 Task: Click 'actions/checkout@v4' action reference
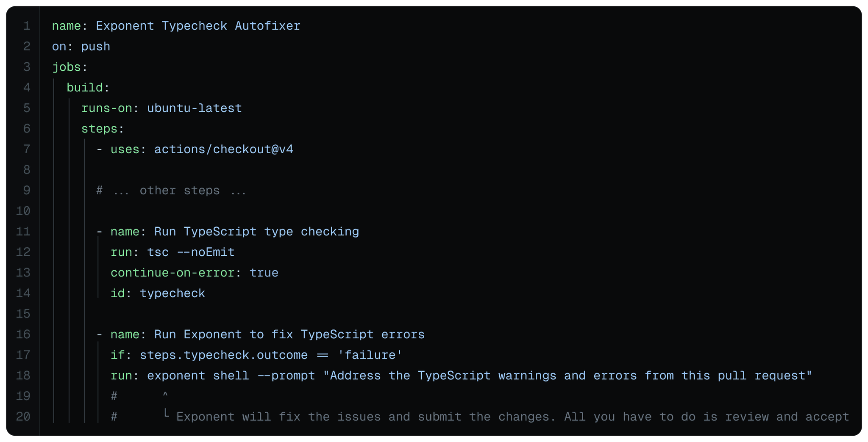coord(224,149)
